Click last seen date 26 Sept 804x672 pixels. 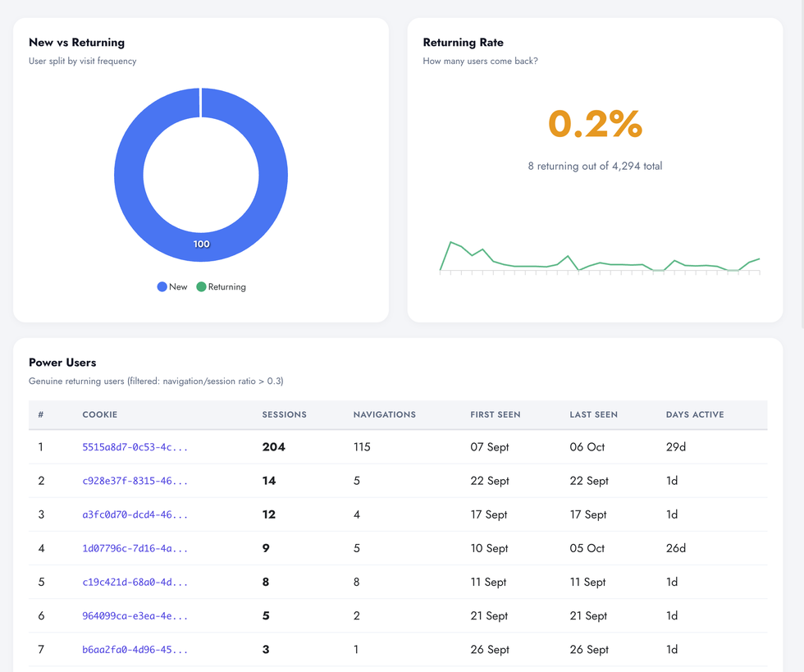click(589, 650)
